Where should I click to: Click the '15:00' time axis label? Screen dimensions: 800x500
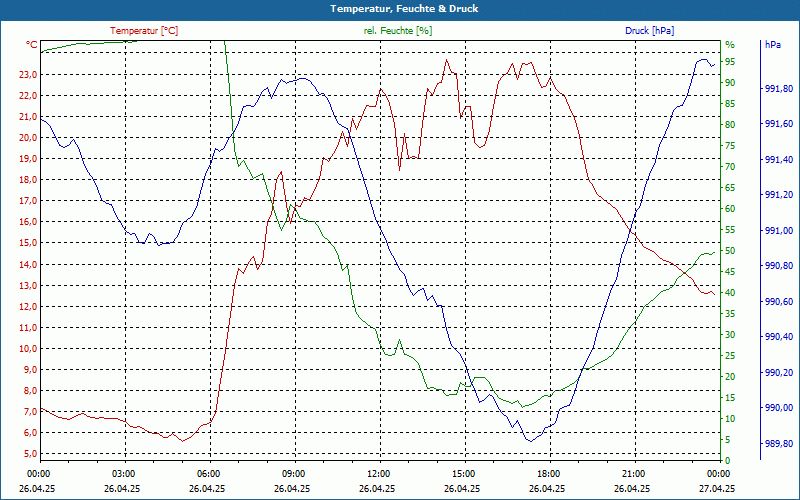pos(463,473)
